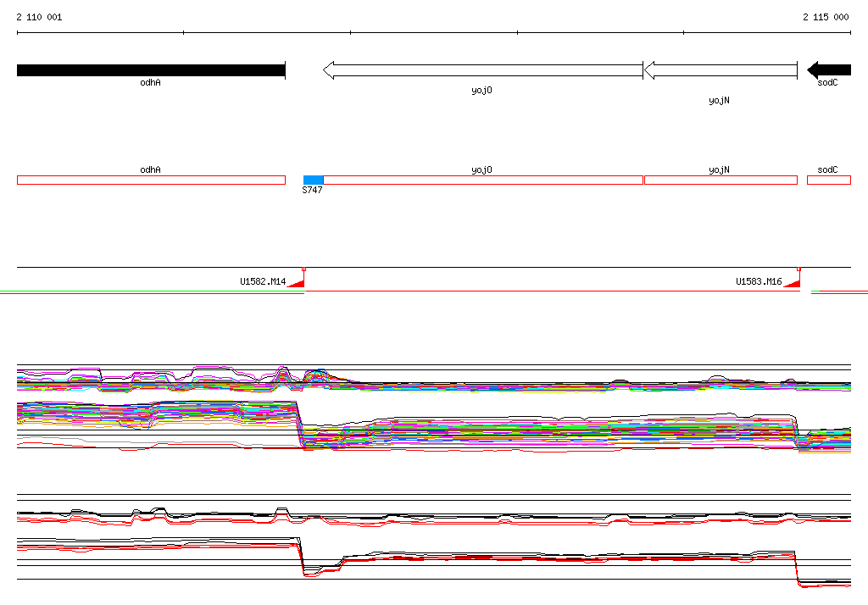Image resolution: width=868 pixels, height=605 pixels.
Task: Click the U1583.M16 label
Action: [759, 281]
